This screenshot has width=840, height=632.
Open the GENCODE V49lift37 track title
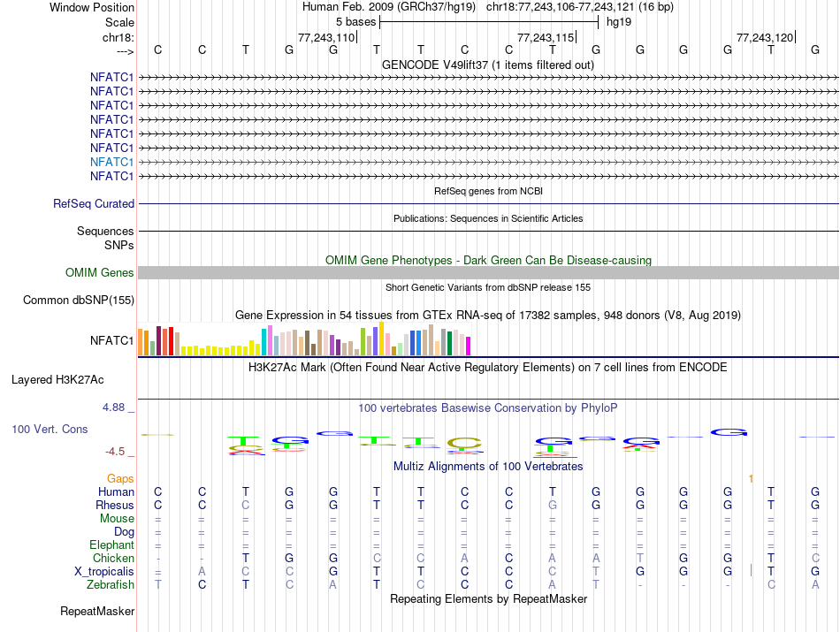(x=487, y=65)
